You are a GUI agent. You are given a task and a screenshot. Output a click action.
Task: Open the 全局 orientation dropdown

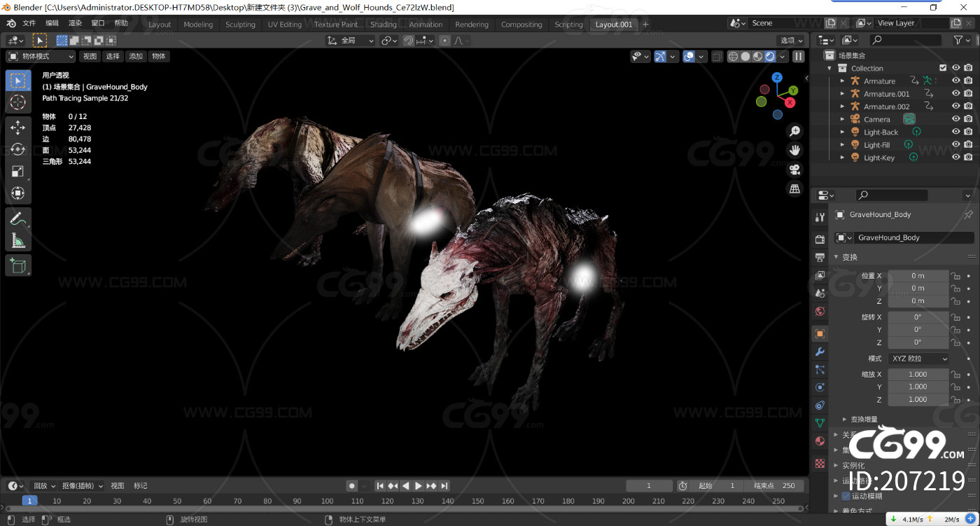(351, 41)
